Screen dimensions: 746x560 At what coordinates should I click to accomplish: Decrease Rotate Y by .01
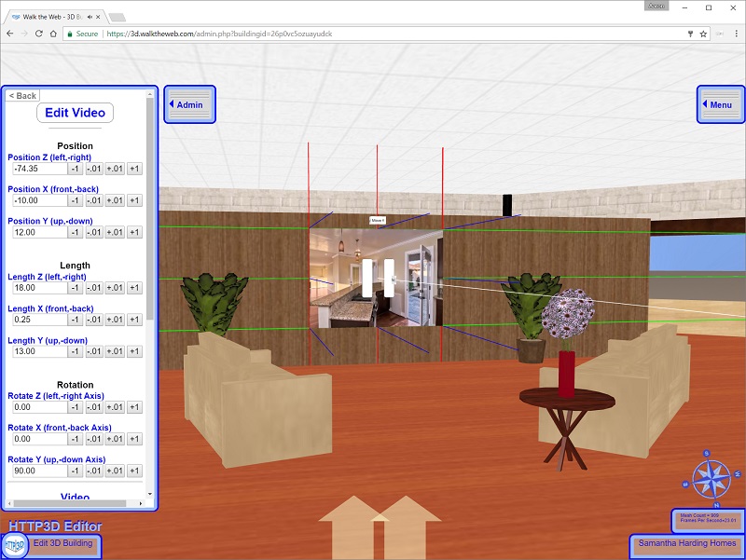coord(94,471)
